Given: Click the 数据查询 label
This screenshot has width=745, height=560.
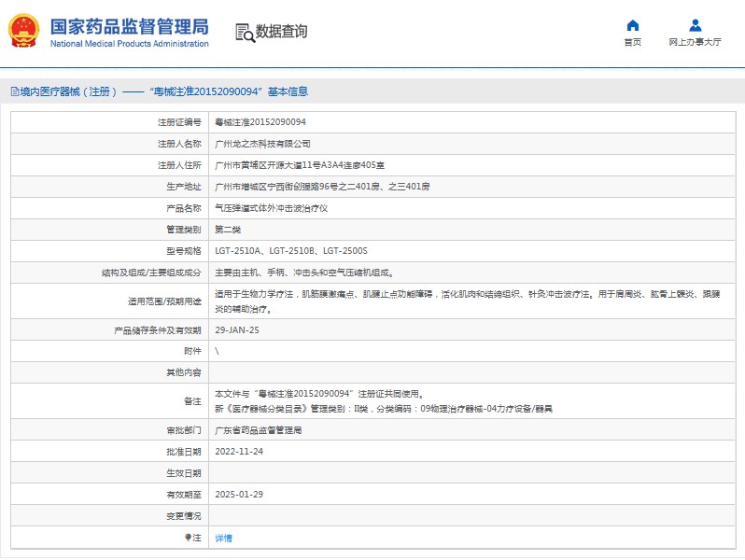Looking at the screenshot, I should coord(281,32).
